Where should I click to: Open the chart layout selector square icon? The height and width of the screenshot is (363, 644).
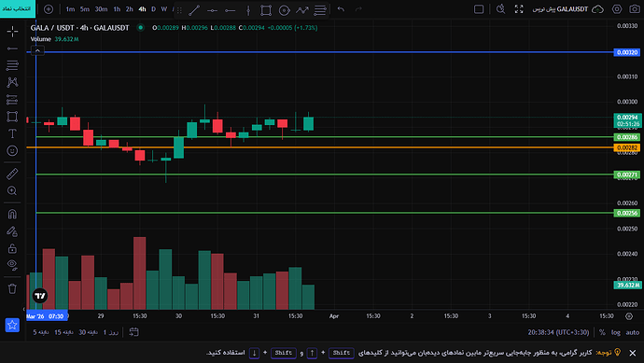pyautogui.click(x=479, y=9)
